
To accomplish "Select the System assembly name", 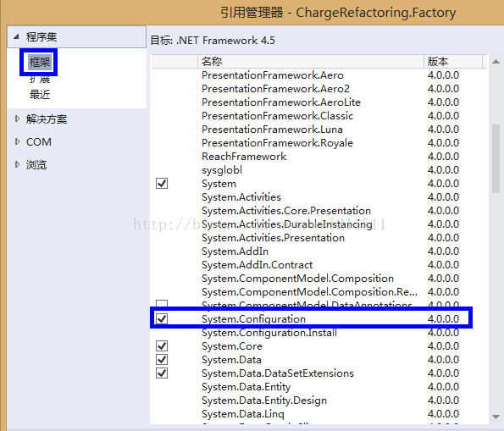I will coord(219,184).
